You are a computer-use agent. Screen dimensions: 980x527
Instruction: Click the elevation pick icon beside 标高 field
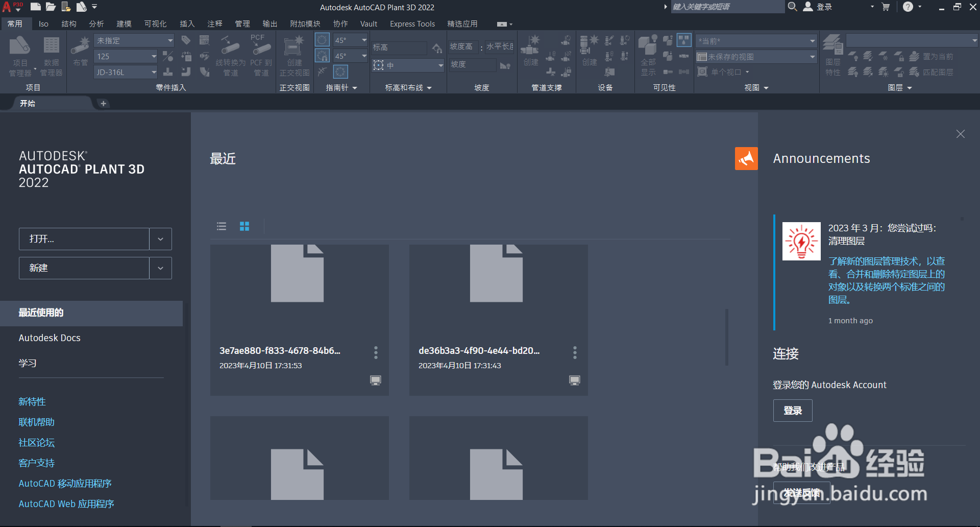tap(437, 48)
